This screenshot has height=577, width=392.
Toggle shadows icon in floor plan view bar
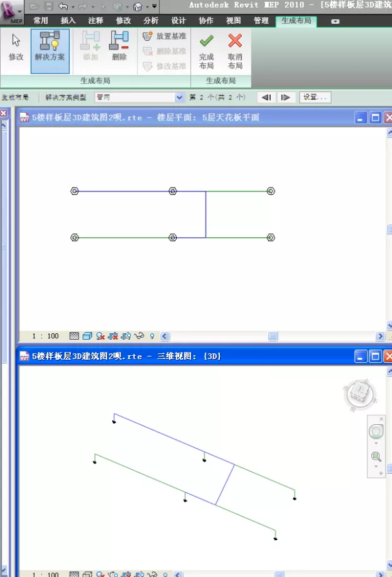pyautogui.click(x=100, y=336)
